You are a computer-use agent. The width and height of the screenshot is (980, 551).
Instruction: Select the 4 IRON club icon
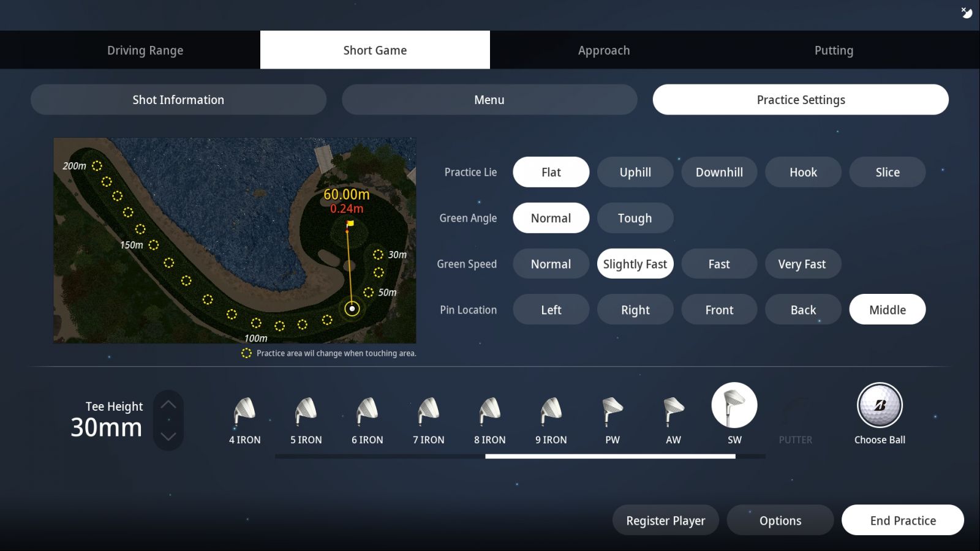click(244, 411)
